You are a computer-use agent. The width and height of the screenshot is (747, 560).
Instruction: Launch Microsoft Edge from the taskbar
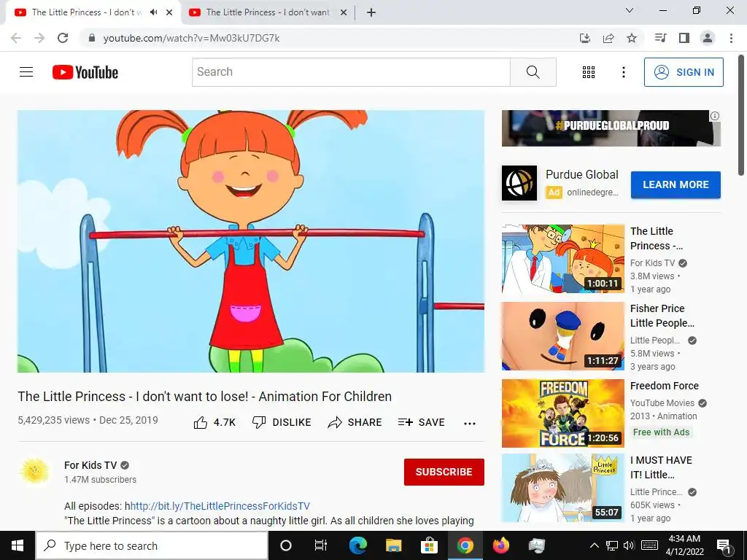357,545
